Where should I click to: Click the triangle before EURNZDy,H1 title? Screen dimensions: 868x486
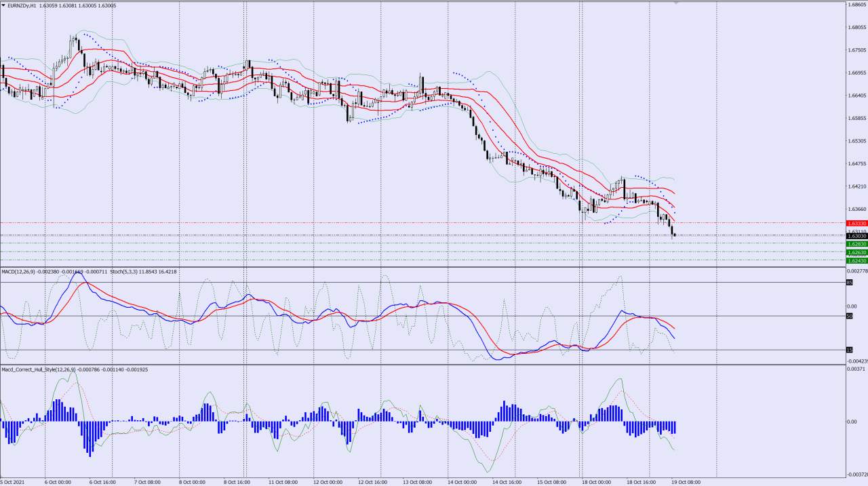[3, 5]
